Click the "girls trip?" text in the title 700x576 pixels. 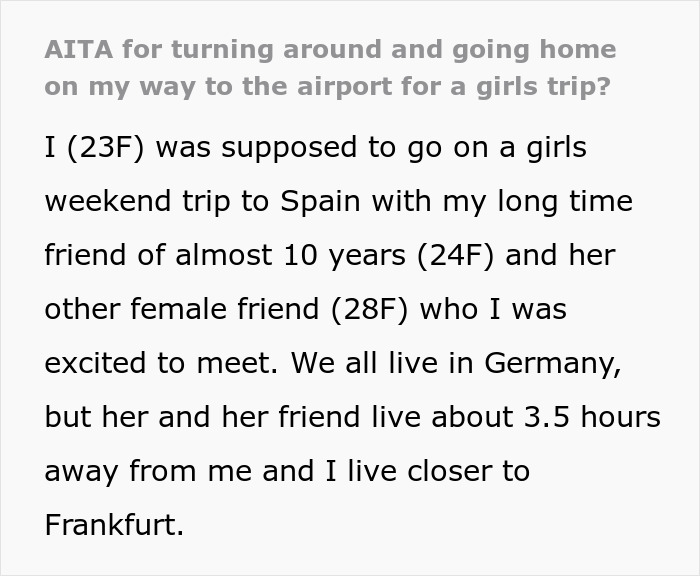point(543,87)
